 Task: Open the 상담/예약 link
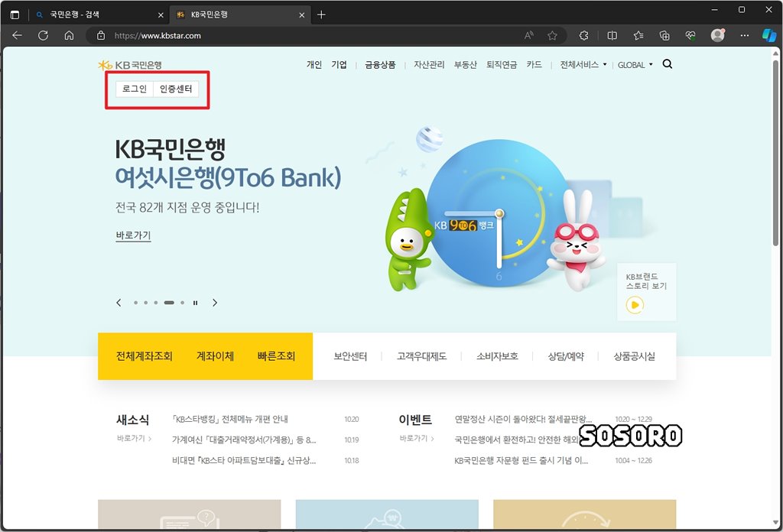[x=566, y=356]
